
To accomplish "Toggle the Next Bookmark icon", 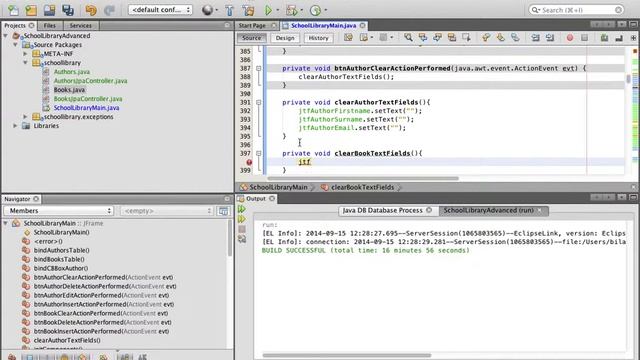I will coord(500,38).
